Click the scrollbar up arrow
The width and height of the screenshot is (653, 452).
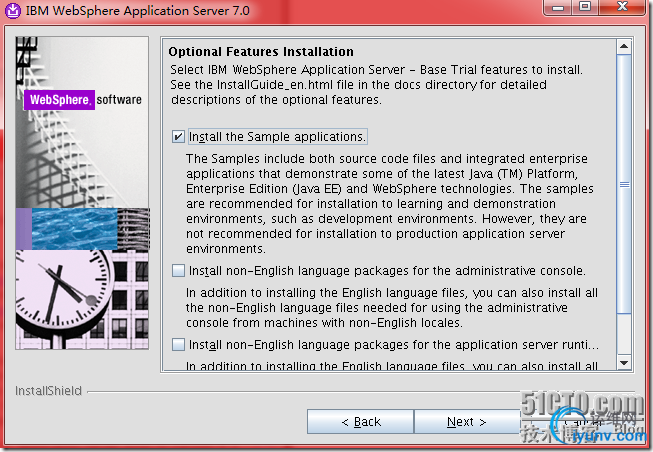623,47
